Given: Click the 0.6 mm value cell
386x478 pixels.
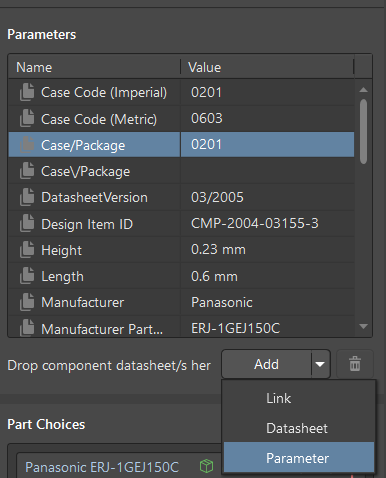Looking at the screenshot, I should 267,276.
